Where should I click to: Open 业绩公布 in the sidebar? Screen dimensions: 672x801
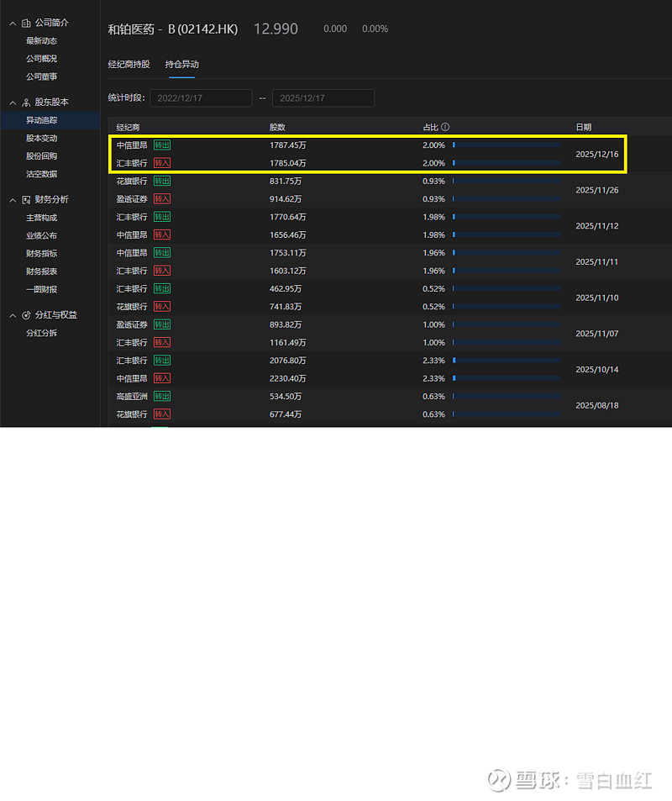point(41,236)
